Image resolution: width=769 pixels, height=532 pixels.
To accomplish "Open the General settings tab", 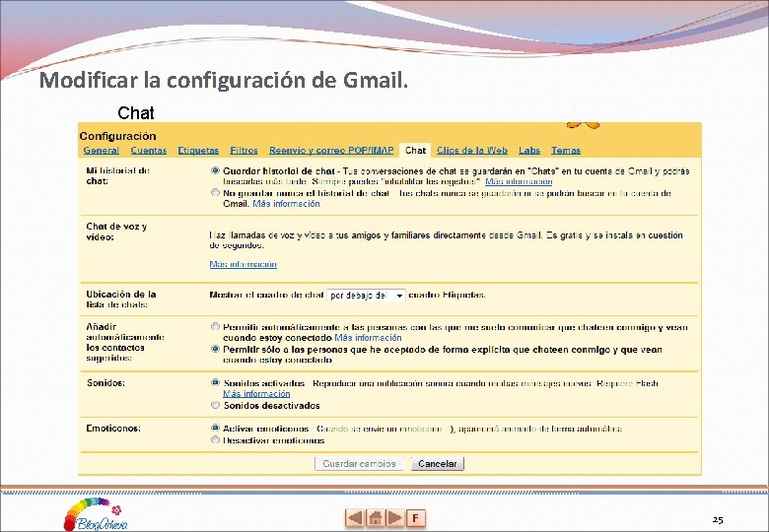I will click(101, 151).
